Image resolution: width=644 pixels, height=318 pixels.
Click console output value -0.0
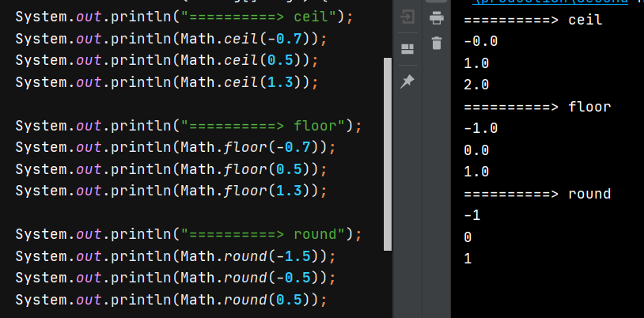[x=481, y=41]
